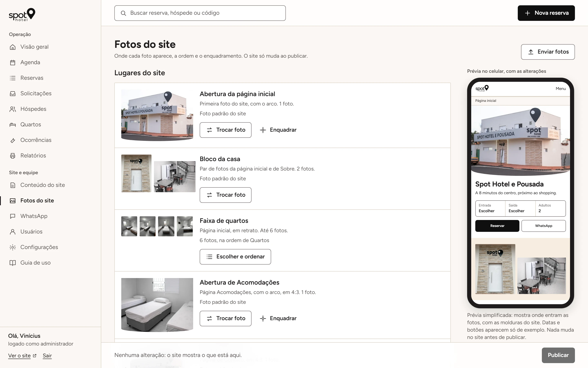Viewport: 588px width, 368px height.
Task: Click the WhatsApp chat bubble icon
Action: (13, 216)
